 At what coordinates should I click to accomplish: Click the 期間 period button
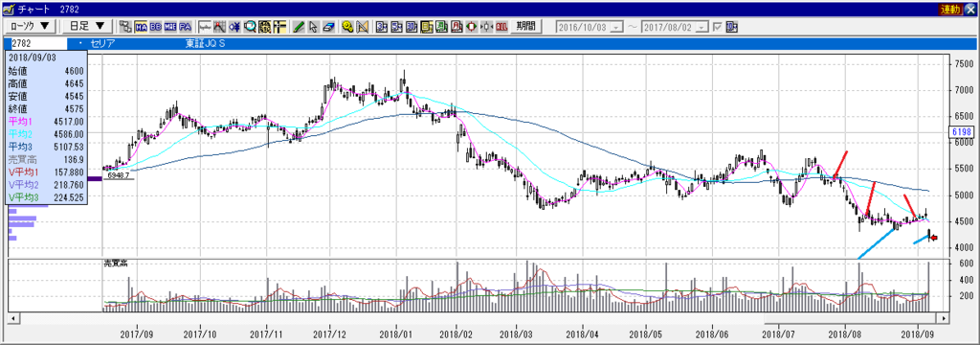(x=525, y=26)
